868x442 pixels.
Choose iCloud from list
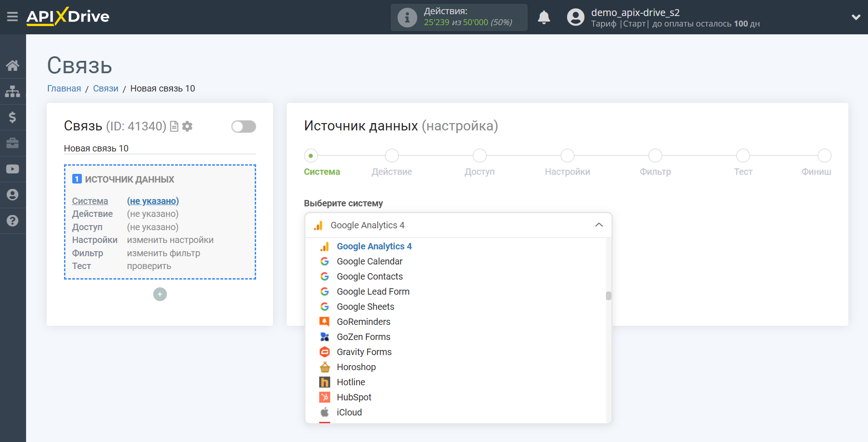(x=455, y=412)
